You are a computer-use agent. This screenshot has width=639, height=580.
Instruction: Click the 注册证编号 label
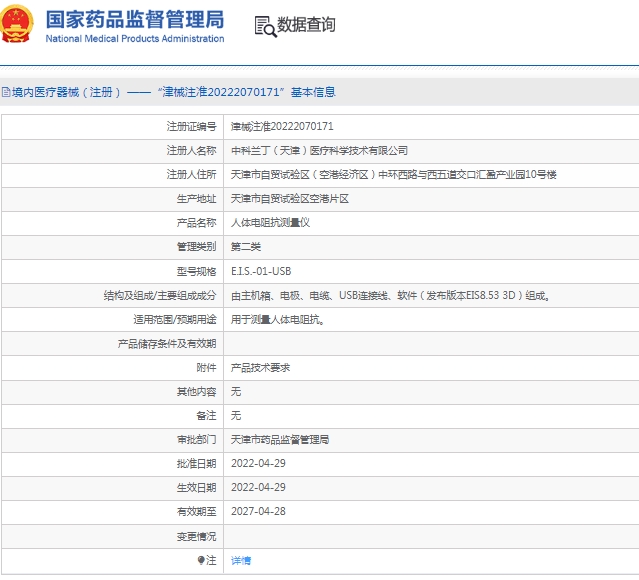point(192,126)
